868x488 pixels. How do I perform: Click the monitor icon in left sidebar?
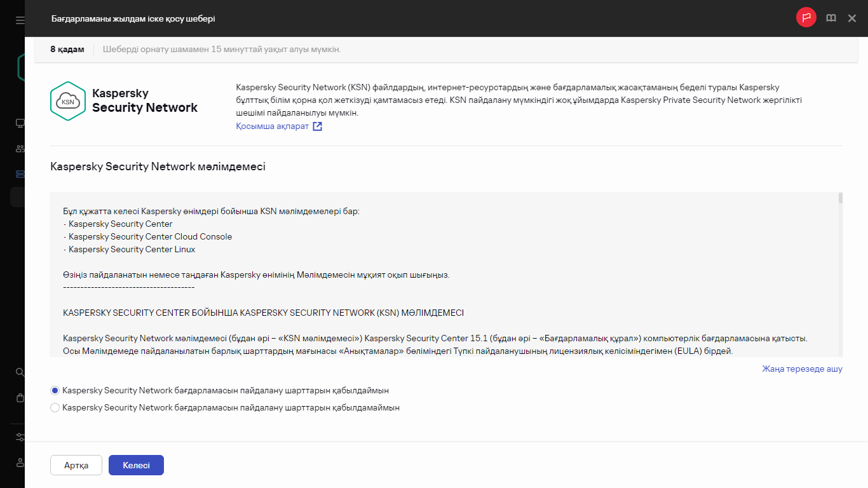click(x=20, y=123)
